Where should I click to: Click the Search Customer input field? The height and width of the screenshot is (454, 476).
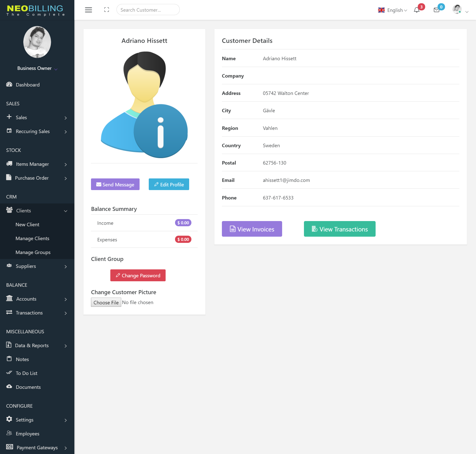148,10
